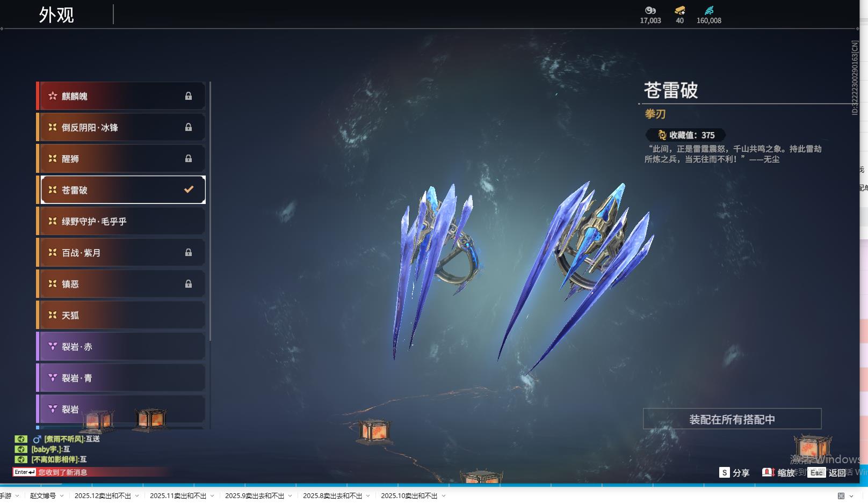Click the channel icon beside 不离如影相伴 message
868x504 pixels.
point(21,459)
